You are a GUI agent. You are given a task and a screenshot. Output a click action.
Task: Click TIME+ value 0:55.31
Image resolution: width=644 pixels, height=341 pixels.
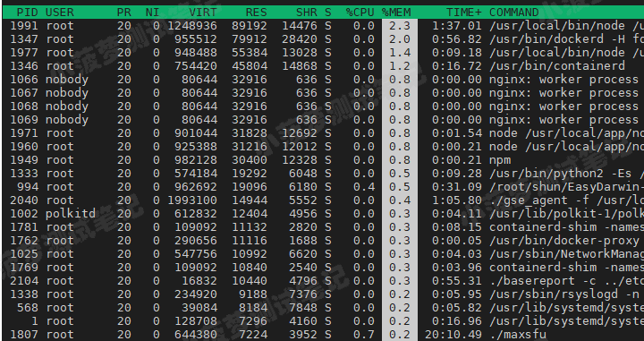tap(457, 281)
